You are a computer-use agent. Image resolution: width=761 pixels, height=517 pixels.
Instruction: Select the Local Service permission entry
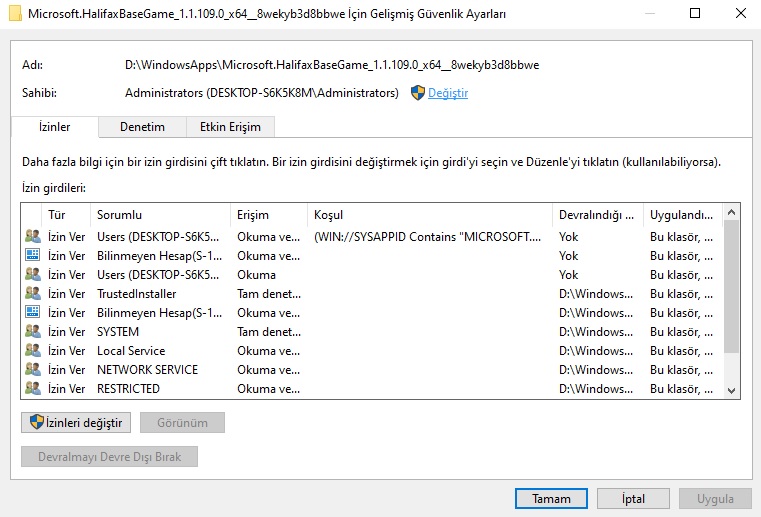[372, 350]
